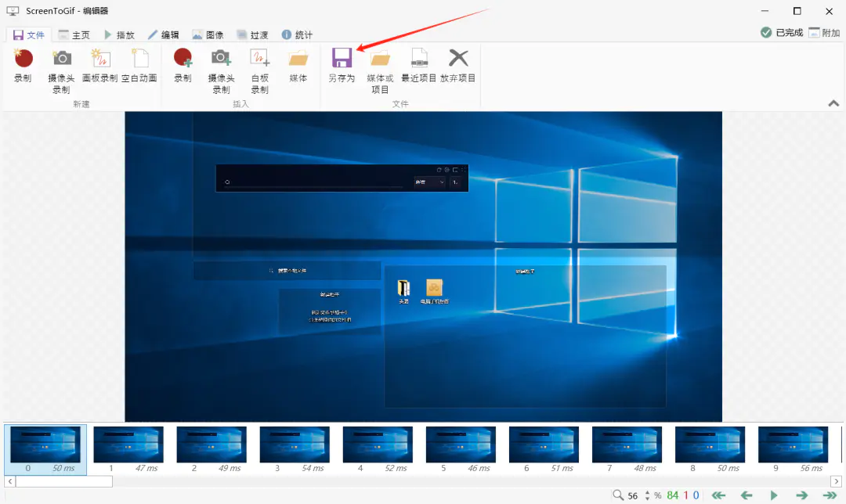Select frame 7 thumbnail
Screen dimensions: 846x504
627,449
